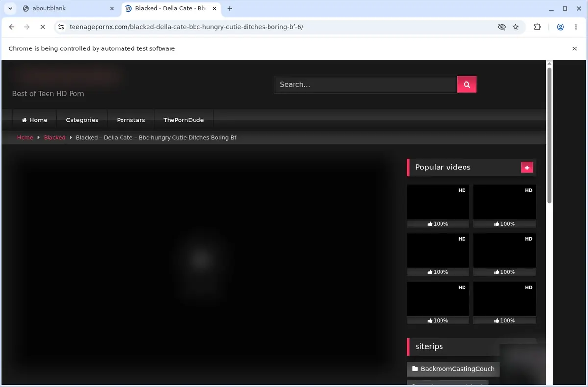Bookmark this page with the star icon
588x387 pixels.
[x=515, y=27]
